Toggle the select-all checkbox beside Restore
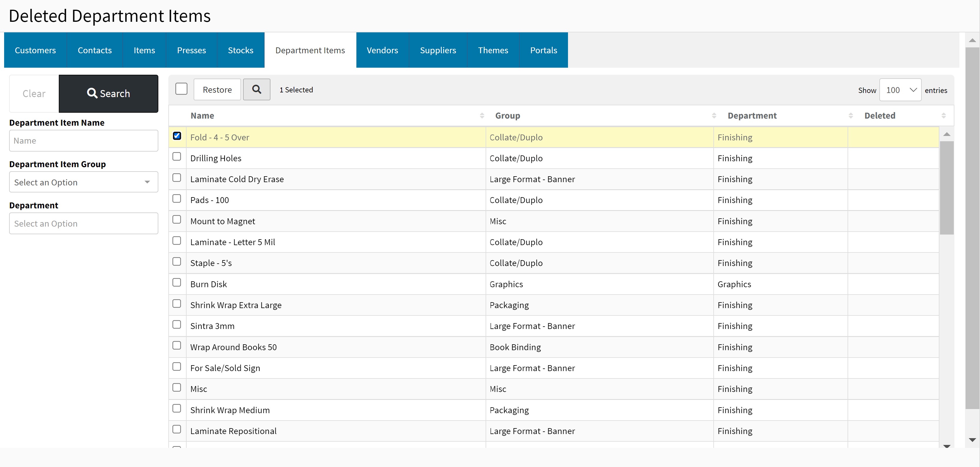The height and width of the screenshot is (467, 980). pos(182,89)
